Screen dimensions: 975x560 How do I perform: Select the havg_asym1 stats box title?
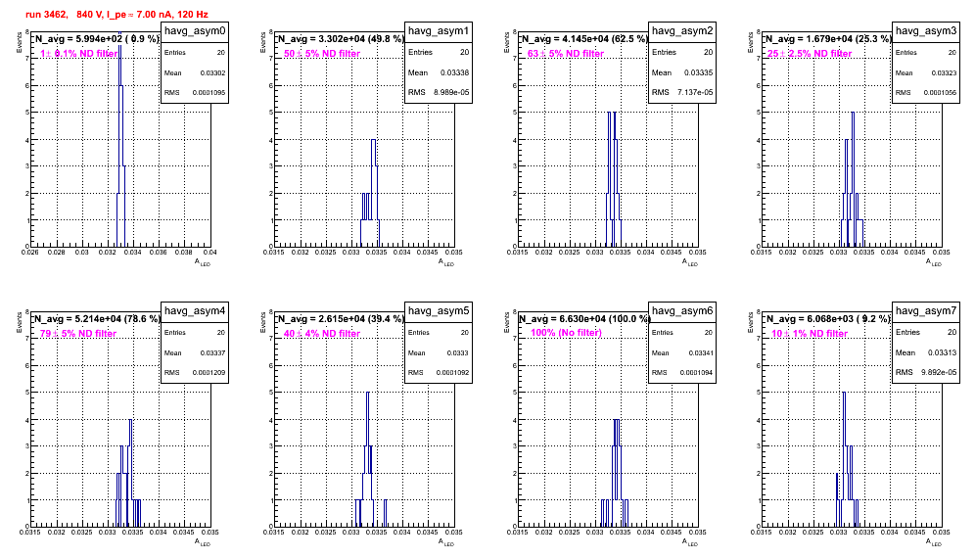click(439, 31)
